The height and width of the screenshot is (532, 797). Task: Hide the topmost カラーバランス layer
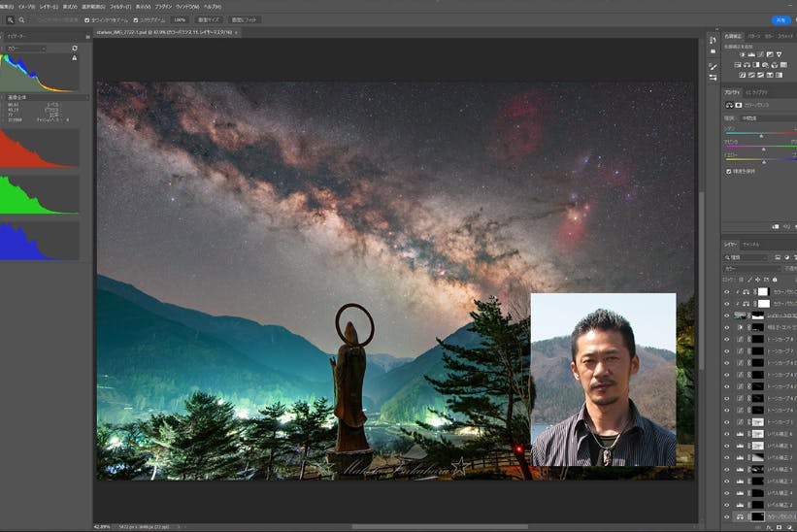pyautogui.click(x=727, y=291)
